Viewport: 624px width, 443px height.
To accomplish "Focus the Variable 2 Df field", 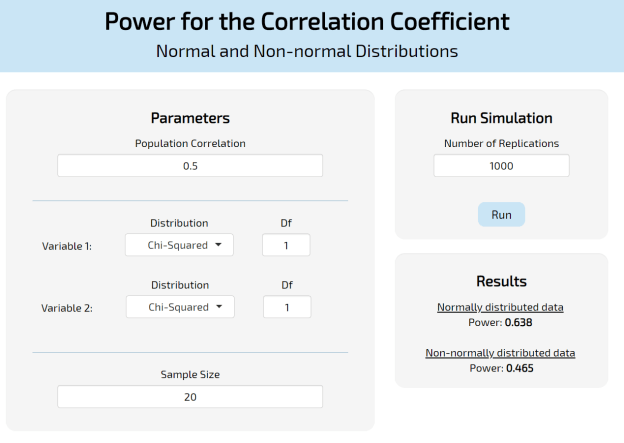I will pos(286,307).
